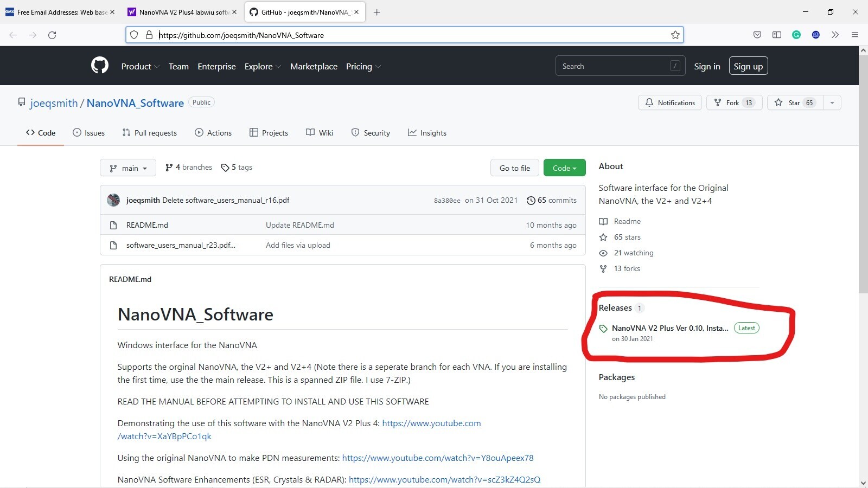This screenshot has height=488, width=868.
Task: Click the star icon beside 65 stars
Action: click(x=603, y=237)
